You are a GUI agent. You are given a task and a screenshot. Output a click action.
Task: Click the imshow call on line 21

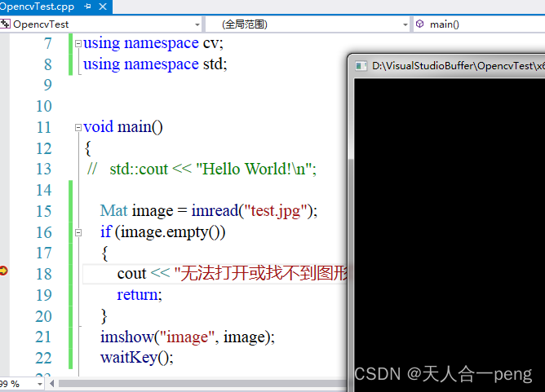click(x=188, y=337)
